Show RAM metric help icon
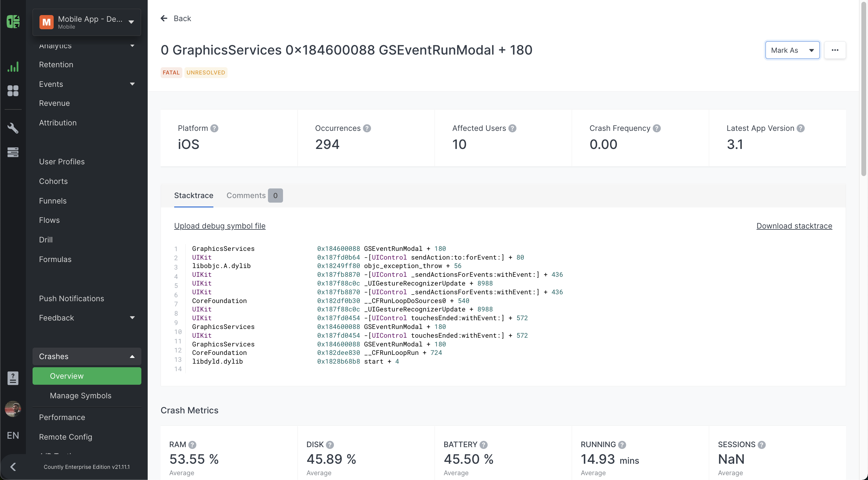Screen dimensions: 868x480 point(192,445)
